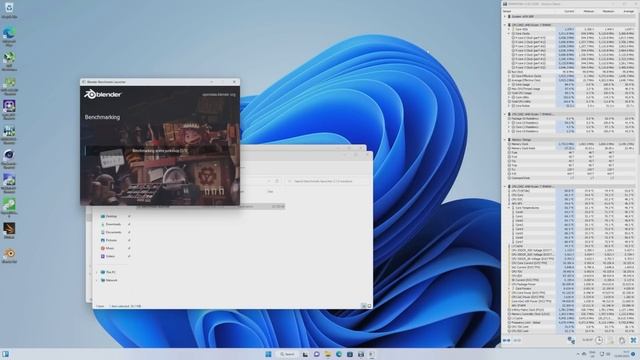Viewport: 640px width, 360px height.
Task: Collapse the System group in HWiNFO sensors
Action: [505, 17]
